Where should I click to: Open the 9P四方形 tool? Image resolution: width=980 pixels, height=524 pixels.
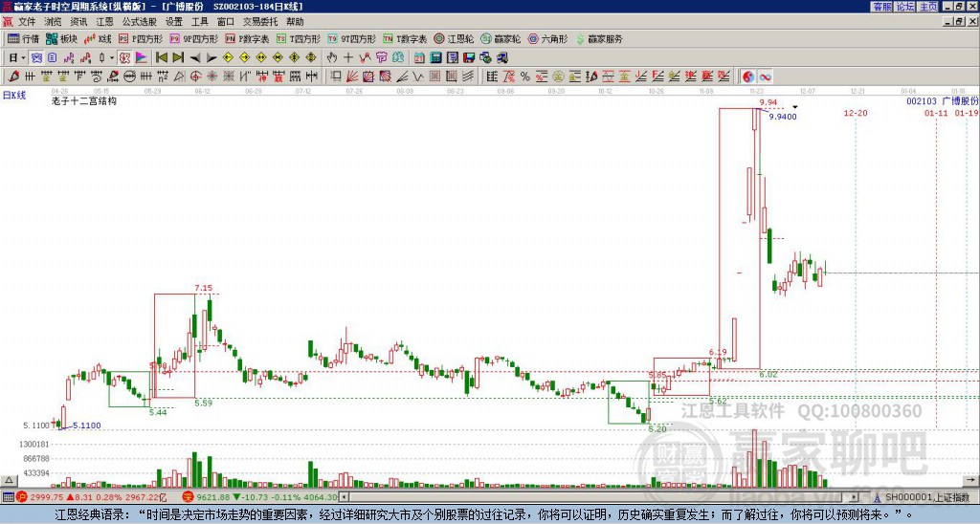[193, 38]
